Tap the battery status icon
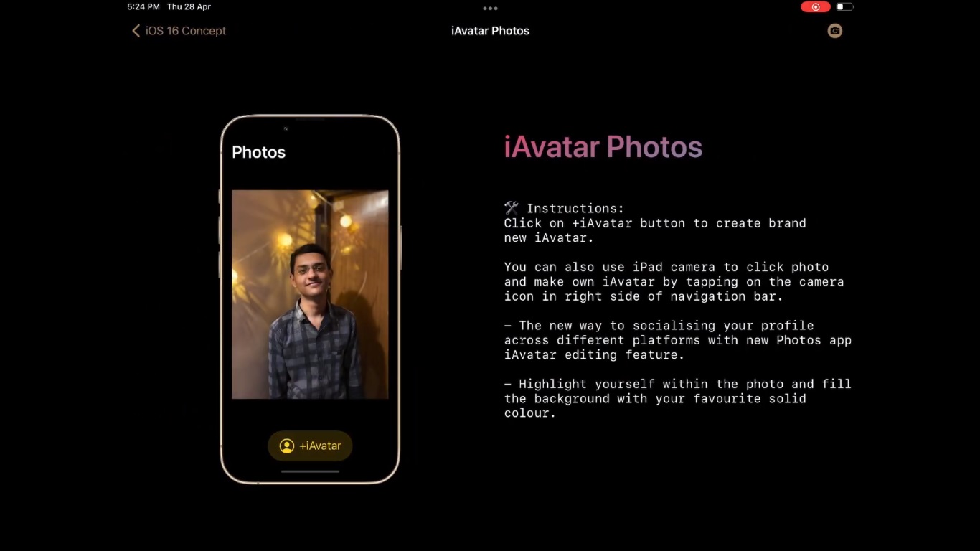Viewport: 980px width, 551px height. 844,7
